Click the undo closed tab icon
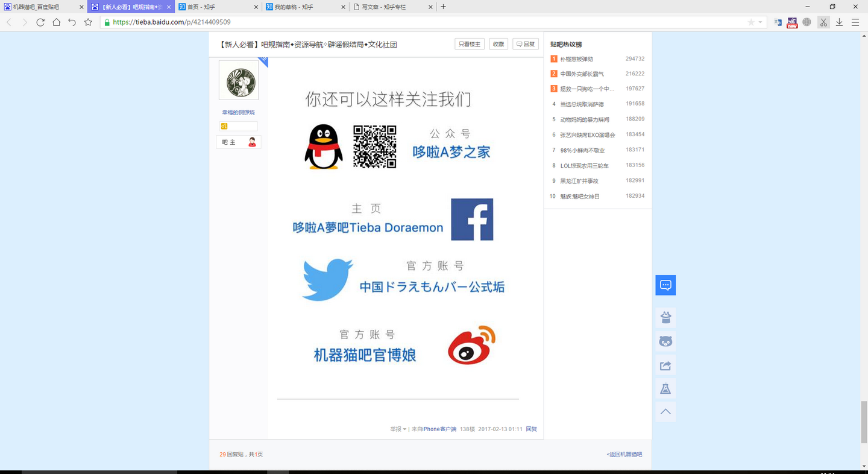Viewport: 868px width, 474px height. [x=72, y=22]
